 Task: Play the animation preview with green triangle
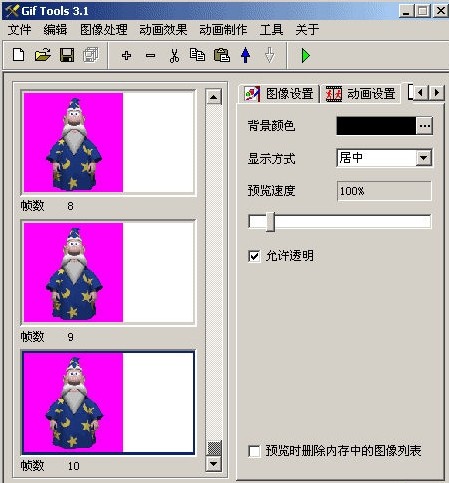tap(305, 55)
